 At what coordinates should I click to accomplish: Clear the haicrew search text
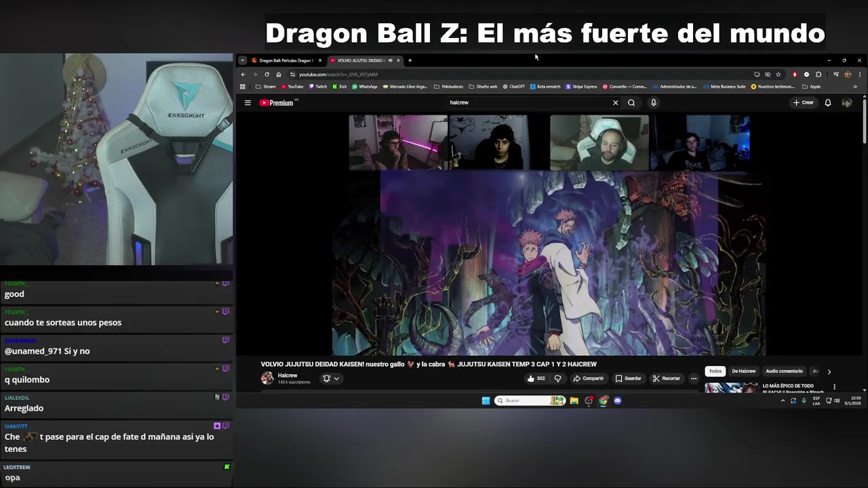(616, 103)
